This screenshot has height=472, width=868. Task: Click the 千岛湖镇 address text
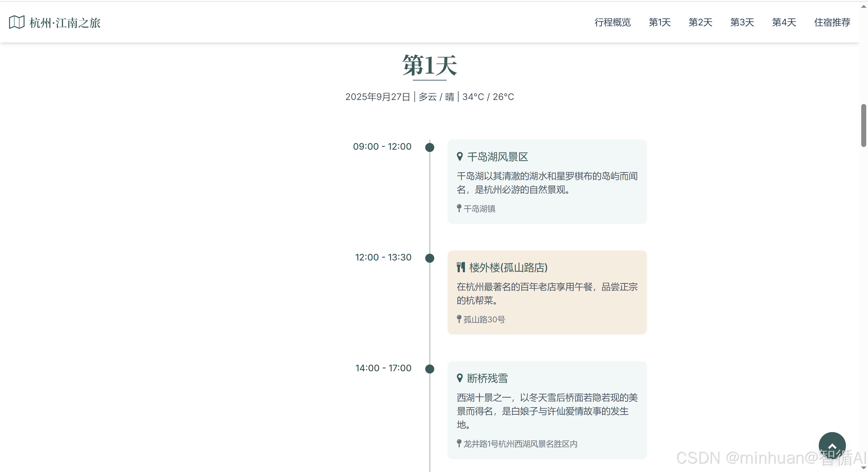click(479, 208)
